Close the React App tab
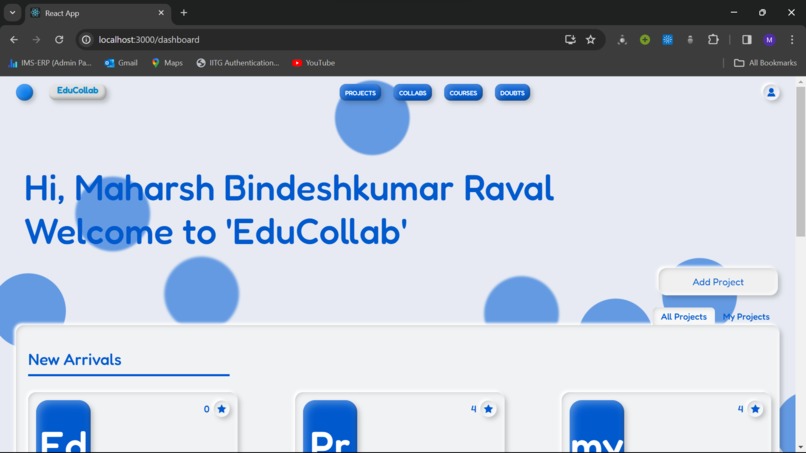Image resolution: width=806 pixels, height=453 pixels. tap(161, 13)
